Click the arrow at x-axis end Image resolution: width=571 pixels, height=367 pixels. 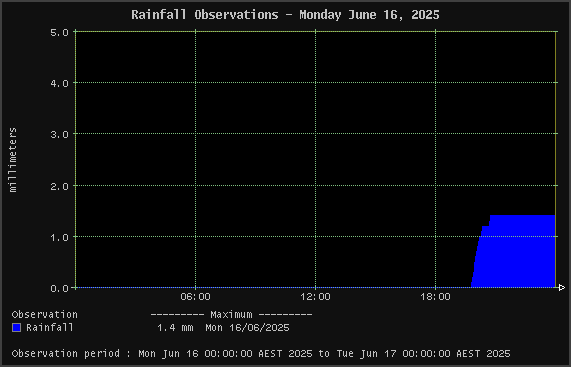tap(562, 288)
